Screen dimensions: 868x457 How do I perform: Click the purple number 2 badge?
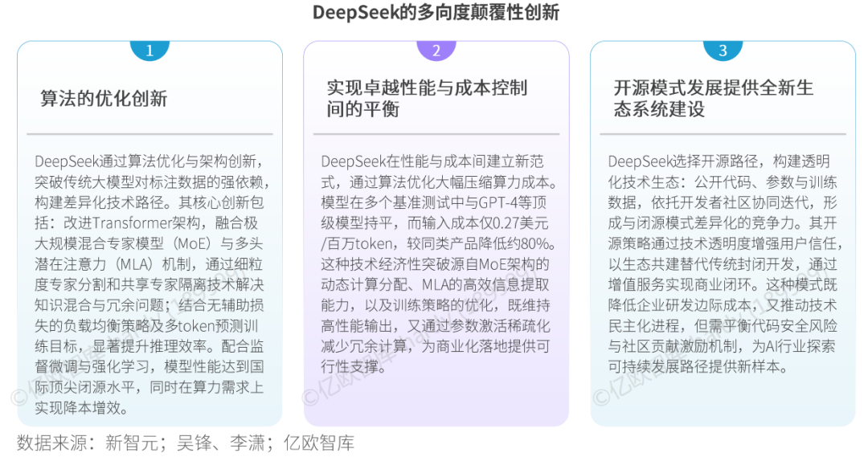coord(436,51)
